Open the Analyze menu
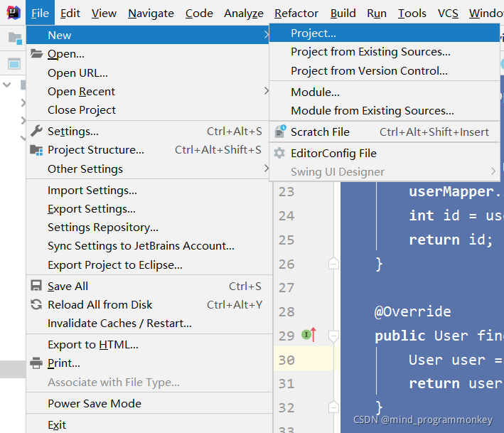The width and height of the screenshot is (504, 433). [244, 14]
